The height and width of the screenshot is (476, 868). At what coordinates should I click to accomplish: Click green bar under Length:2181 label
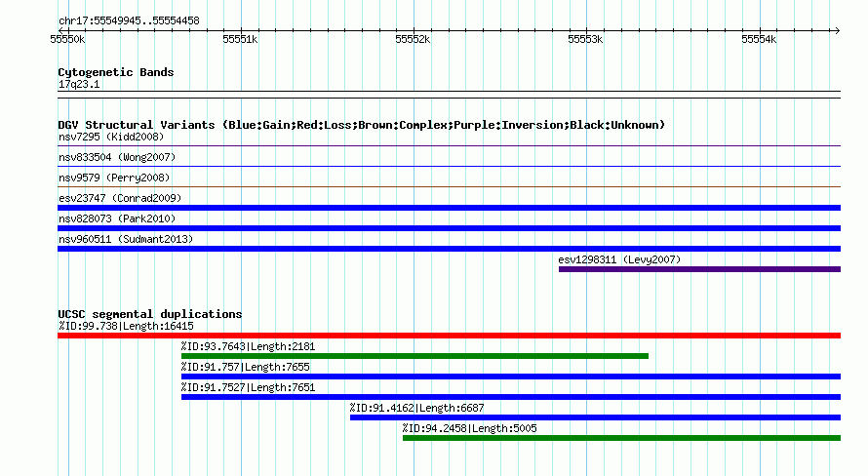[414, 356]
